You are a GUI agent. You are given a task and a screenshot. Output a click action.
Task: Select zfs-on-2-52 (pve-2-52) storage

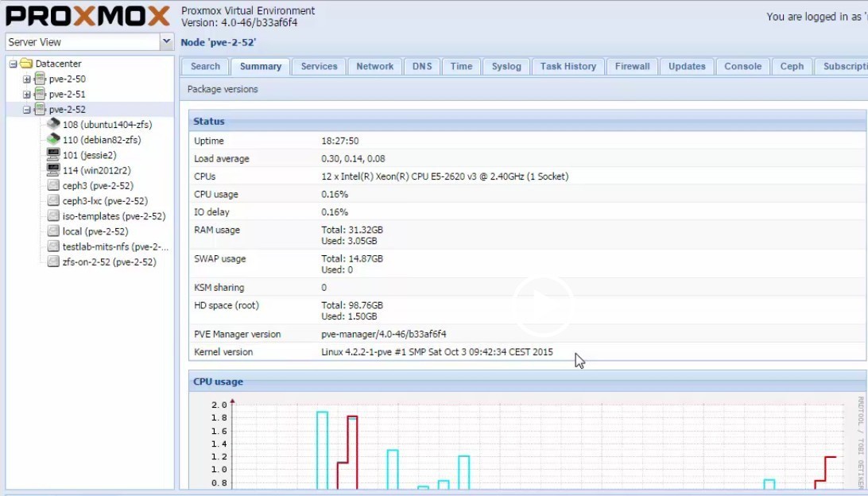tap(109, 262)
